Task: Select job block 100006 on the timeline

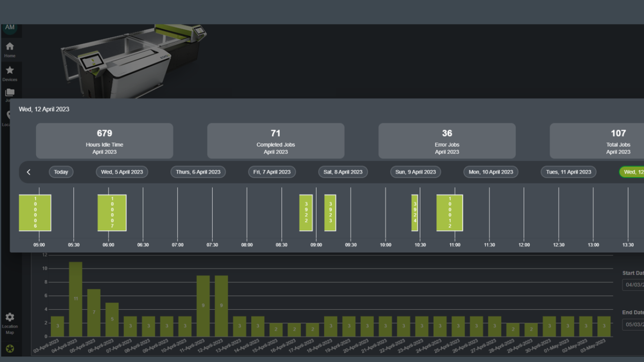Action: (35, 213)
